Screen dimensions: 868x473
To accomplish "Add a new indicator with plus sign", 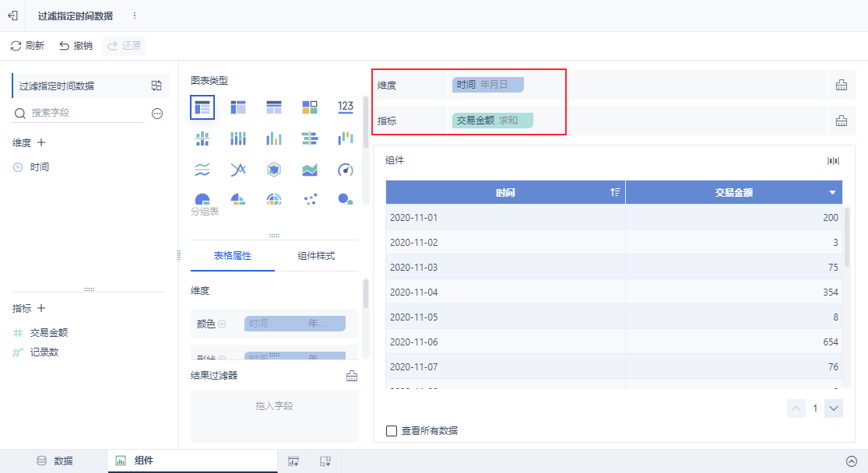I will tap(41, 308).
